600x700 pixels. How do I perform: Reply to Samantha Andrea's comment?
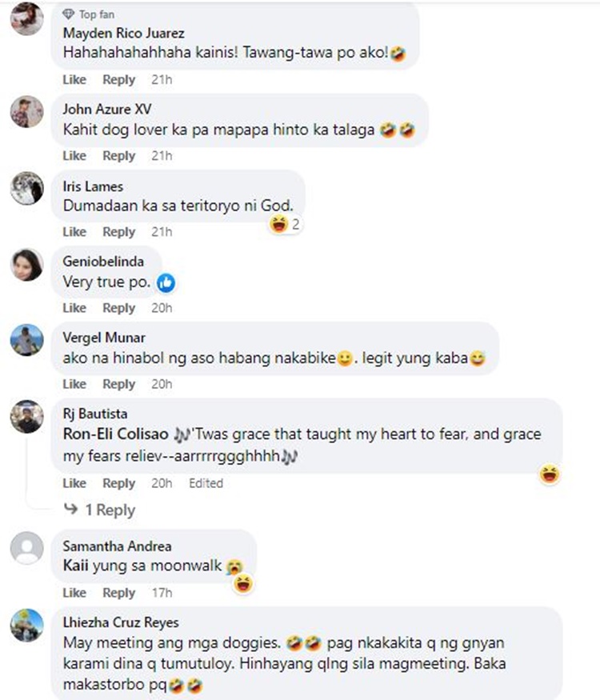tap(119, 593)
